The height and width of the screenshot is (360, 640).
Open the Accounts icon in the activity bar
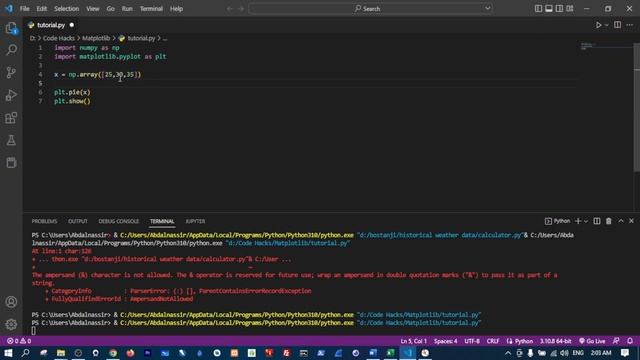[x=11, y=302]
